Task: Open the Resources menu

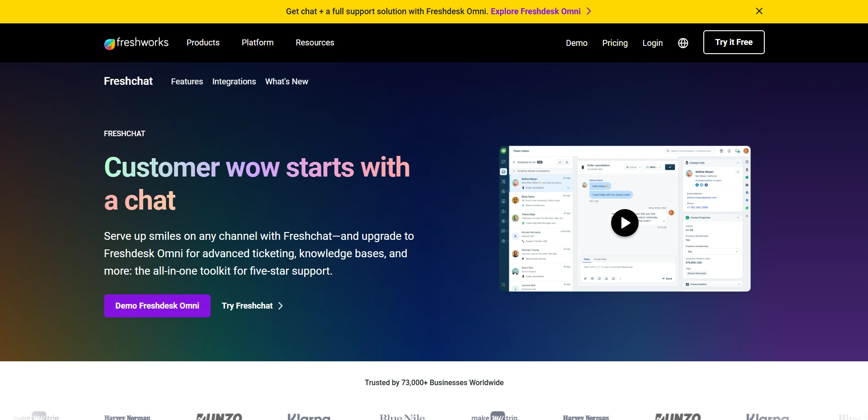Action: click(315, 42)
